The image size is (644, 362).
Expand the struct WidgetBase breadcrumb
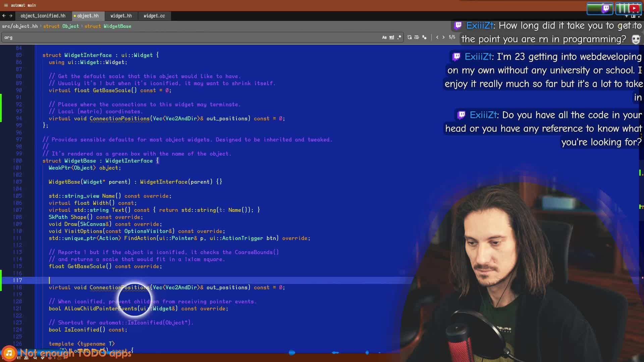[x=108, y=26]
